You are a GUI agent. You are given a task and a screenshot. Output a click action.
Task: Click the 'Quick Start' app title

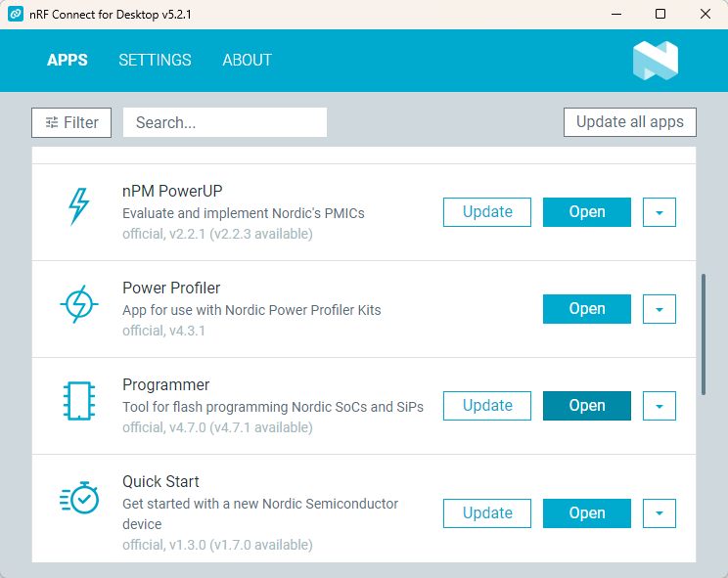click(x=160, y=482)
